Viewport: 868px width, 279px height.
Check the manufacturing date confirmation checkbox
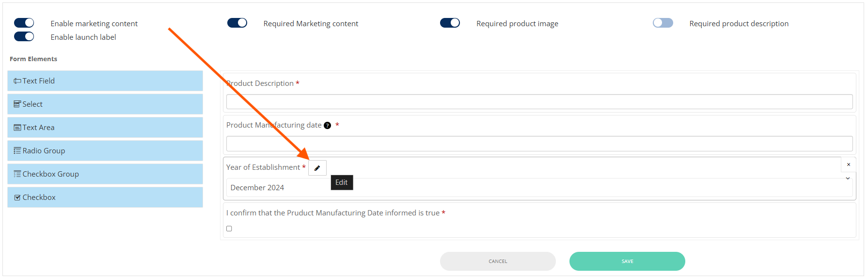click(229, 229)
